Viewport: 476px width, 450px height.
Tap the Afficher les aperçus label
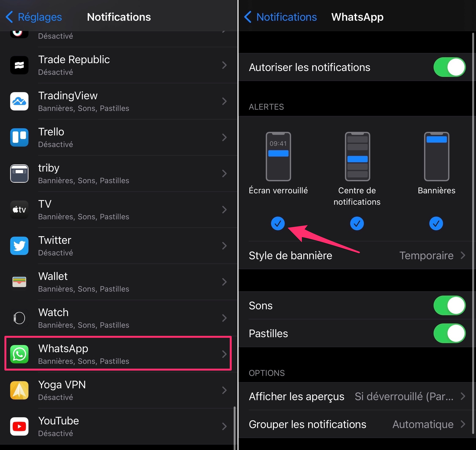coord(297,397)
